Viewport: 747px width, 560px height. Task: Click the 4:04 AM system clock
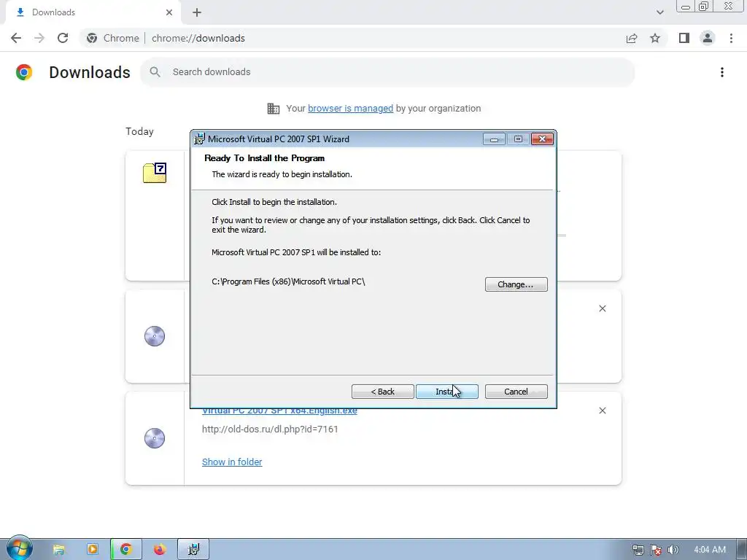click(x=710, y=550)
